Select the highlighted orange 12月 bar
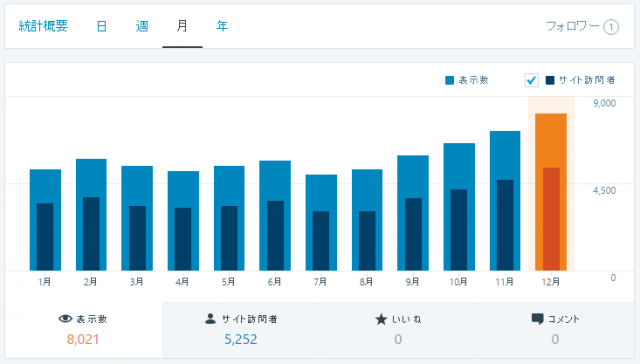Screen dimensions: 640x364 coord(551,192)
